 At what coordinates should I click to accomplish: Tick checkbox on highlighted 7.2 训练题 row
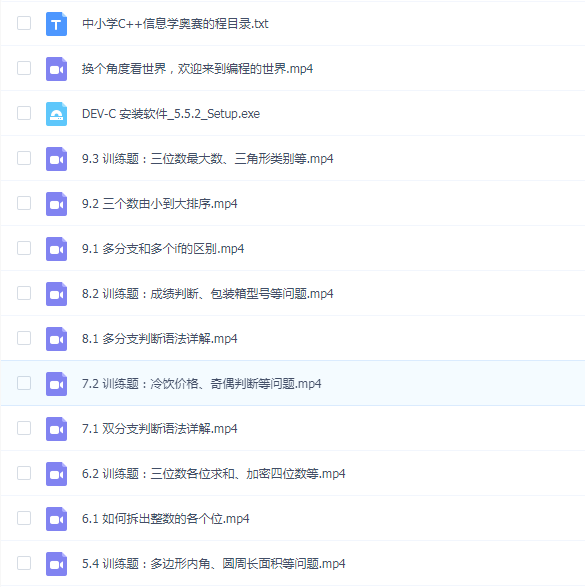(24, 383)
